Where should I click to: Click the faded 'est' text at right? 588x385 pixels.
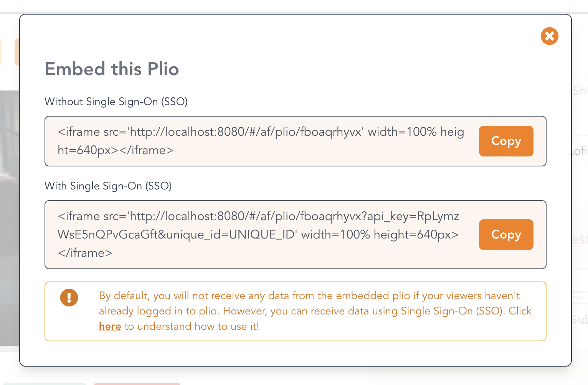click(580, 240)
